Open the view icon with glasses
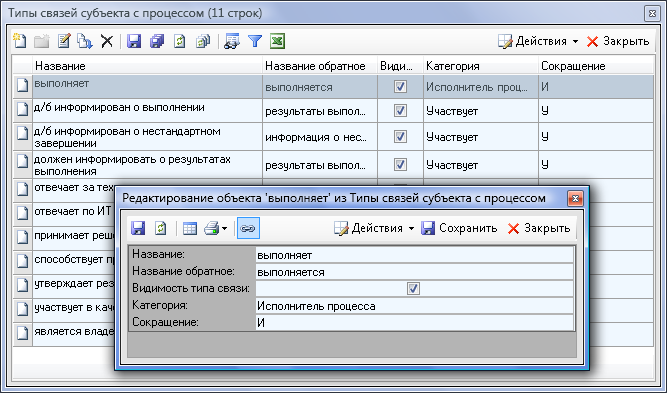667x393 pixels. pyautogui.click(x=232, y=41)
